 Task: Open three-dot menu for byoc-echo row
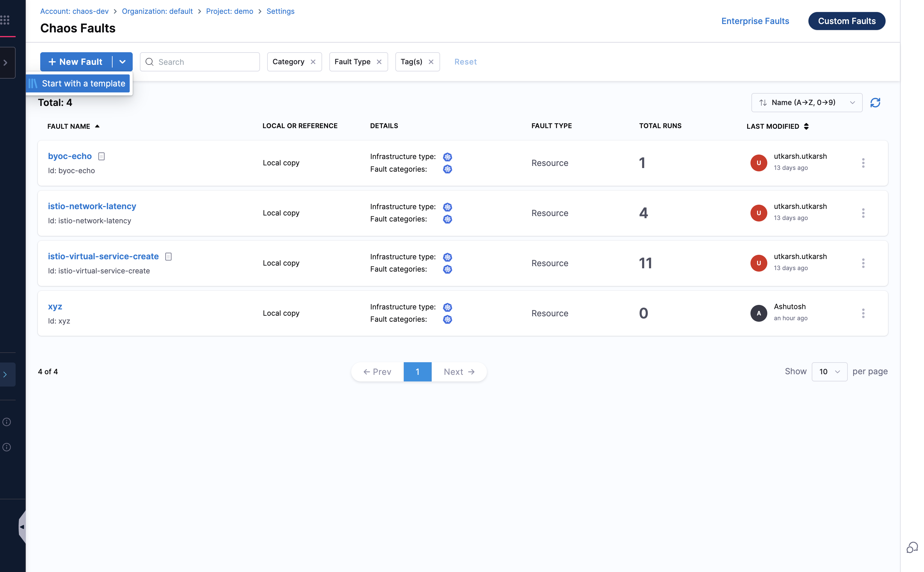pos(863,163)
